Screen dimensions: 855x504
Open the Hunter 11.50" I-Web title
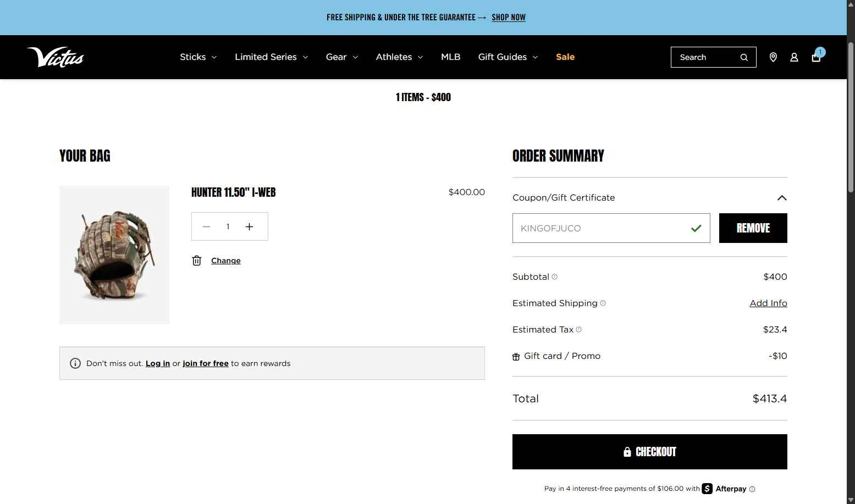(234, 192)
